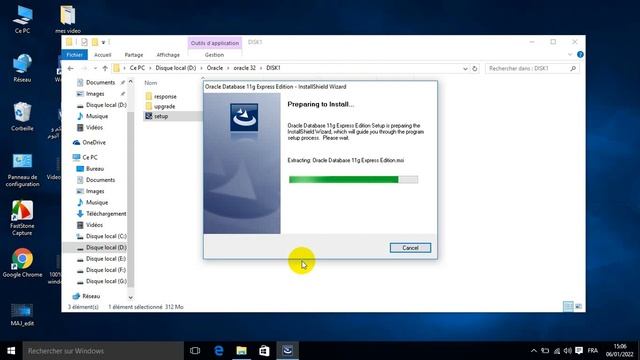
Task: Open the volume icon in system tray
Action: pyautogui.click(x=567, y=351)
